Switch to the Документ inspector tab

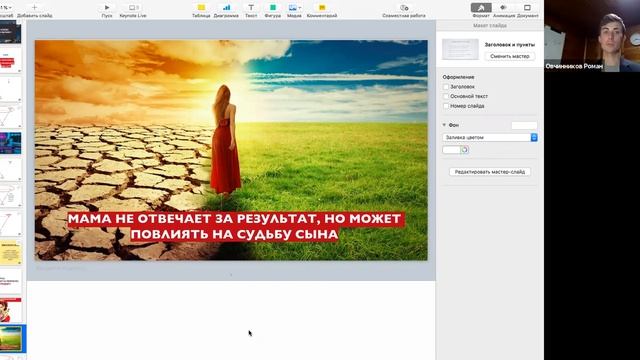tap(527, 8)
